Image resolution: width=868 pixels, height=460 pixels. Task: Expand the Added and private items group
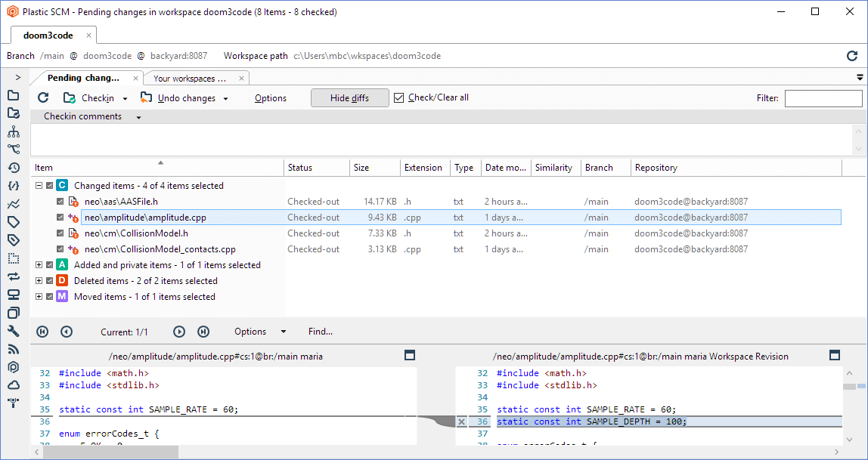[x=39, y=265]
